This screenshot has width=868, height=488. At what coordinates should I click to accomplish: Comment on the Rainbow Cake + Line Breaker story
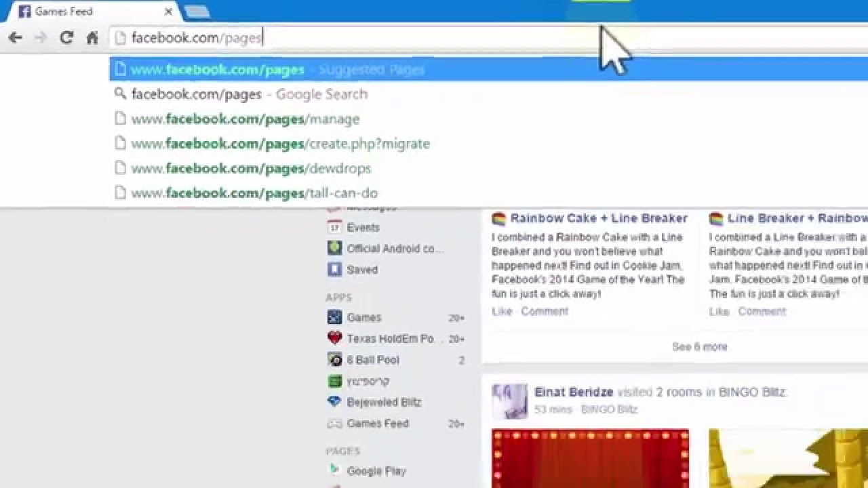(x=545, y=311)
